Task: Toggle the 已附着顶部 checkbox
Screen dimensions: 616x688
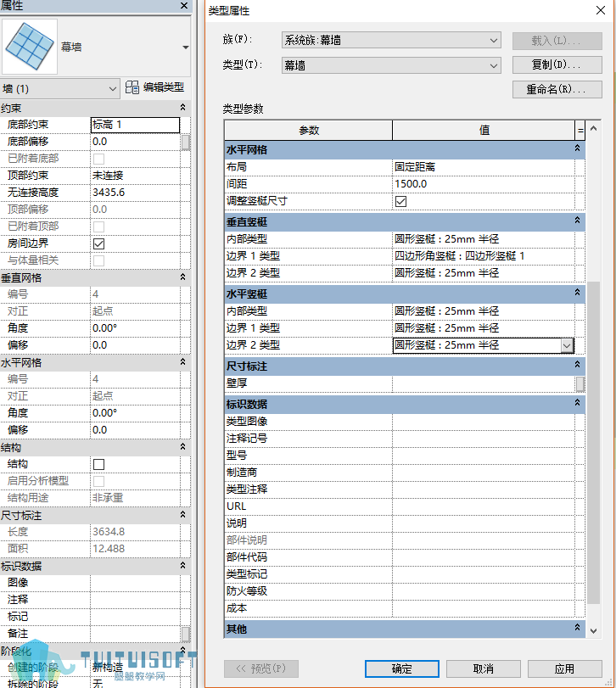Action: click(98, 227)
